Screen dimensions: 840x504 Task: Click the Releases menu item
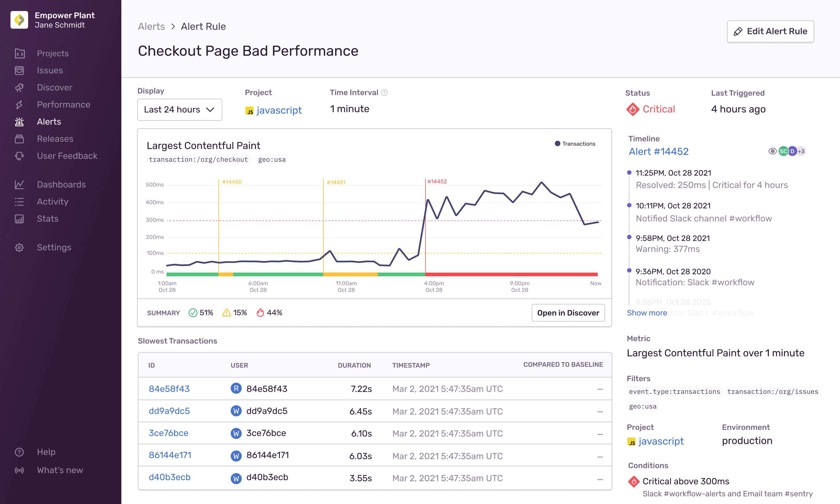pos(55,139)
